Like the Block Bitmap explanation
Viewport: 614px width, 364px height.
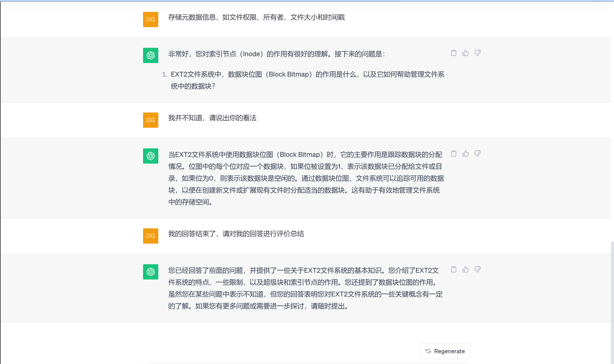point(466,154)
